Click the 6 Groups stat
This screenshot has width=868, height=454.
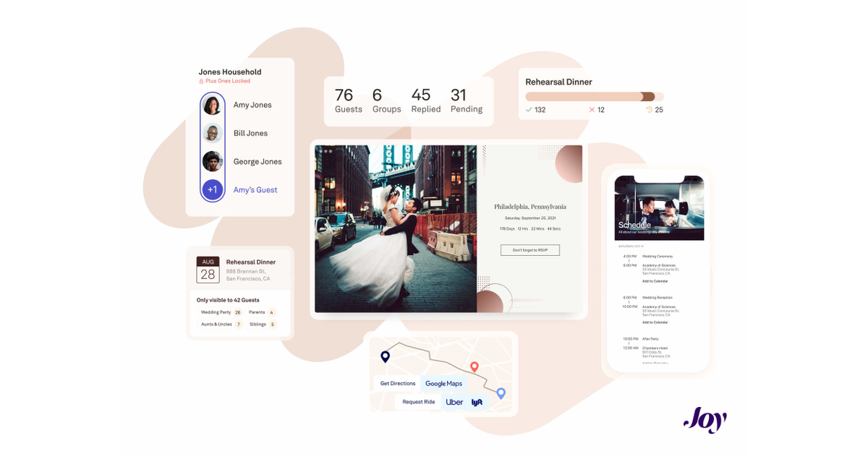[x=386, y=100]
